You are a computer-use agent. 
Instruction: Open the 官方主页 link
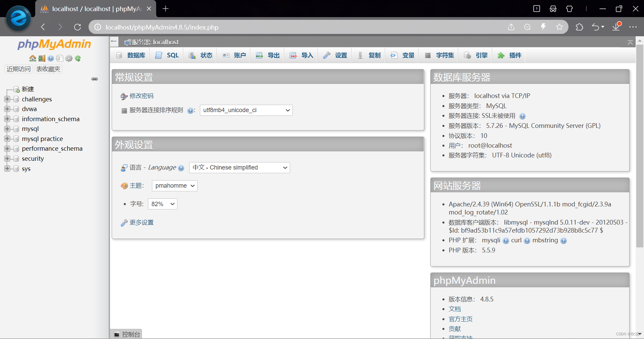(x=461, y=319)
